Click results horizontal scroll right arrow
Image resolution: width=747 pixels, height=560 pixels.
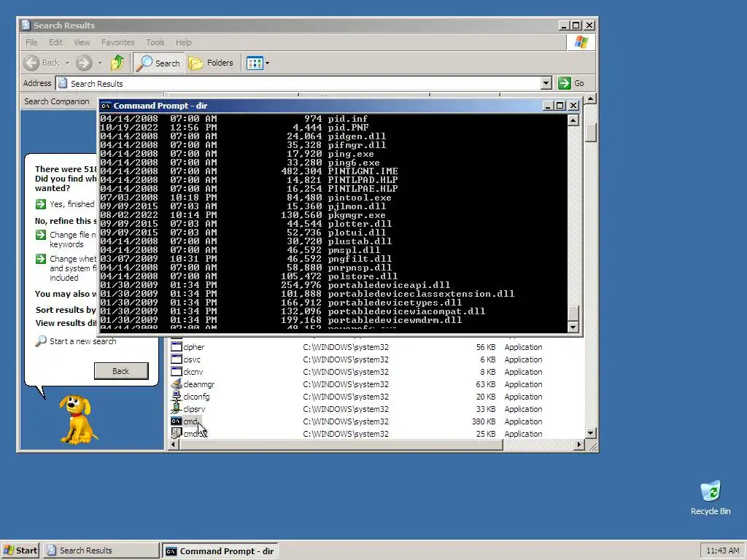point(578,444)
